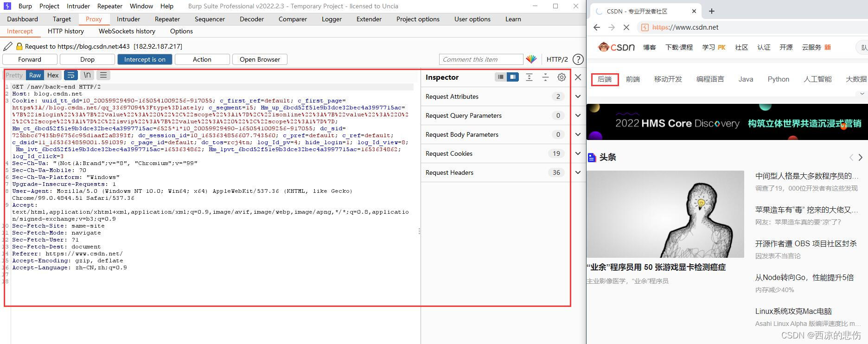This screenshot has height=344, width=868.
Task: Open the WebSockets history sub-tab
Action: (x=127, y=31)
